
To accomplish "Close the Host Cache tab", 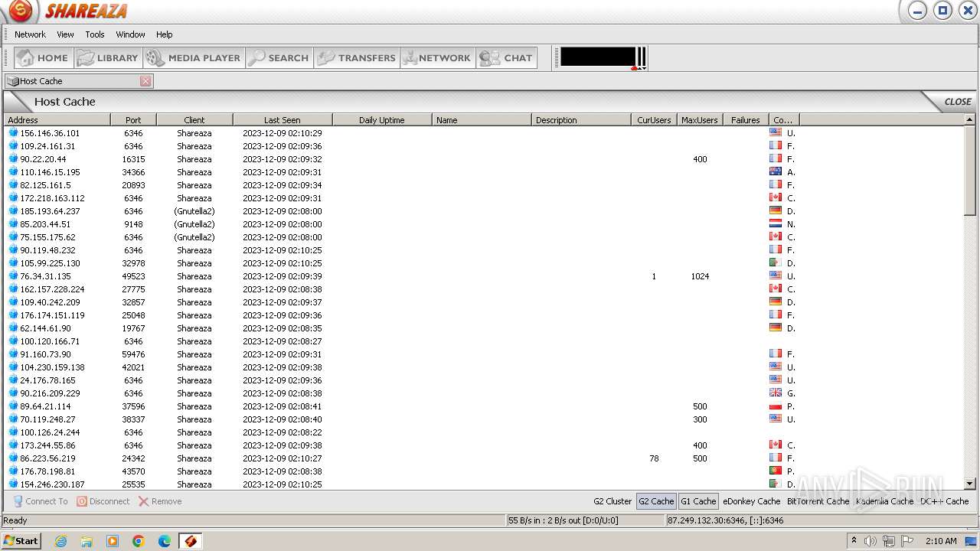I will 145,81.
